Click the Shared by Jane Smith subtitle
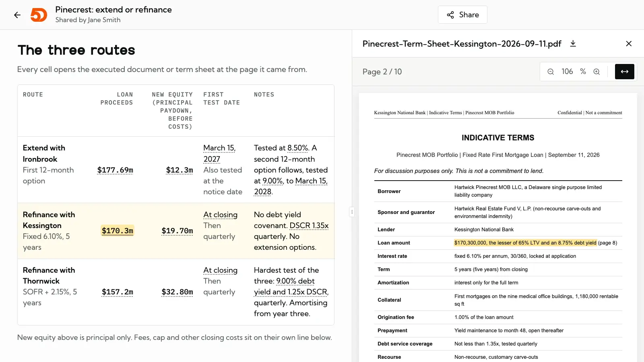The image size is (644, 362). (88, 20)
